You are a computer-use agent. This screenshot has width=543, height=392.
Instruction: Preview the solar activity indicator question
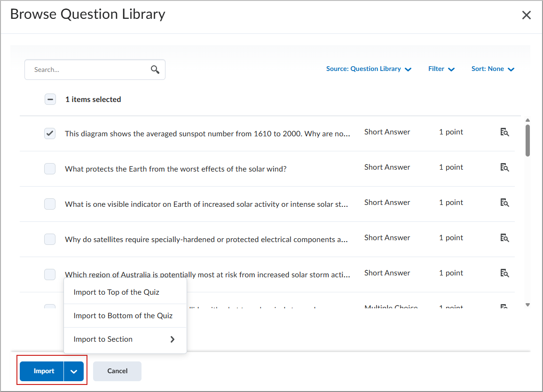coord(504,203)
